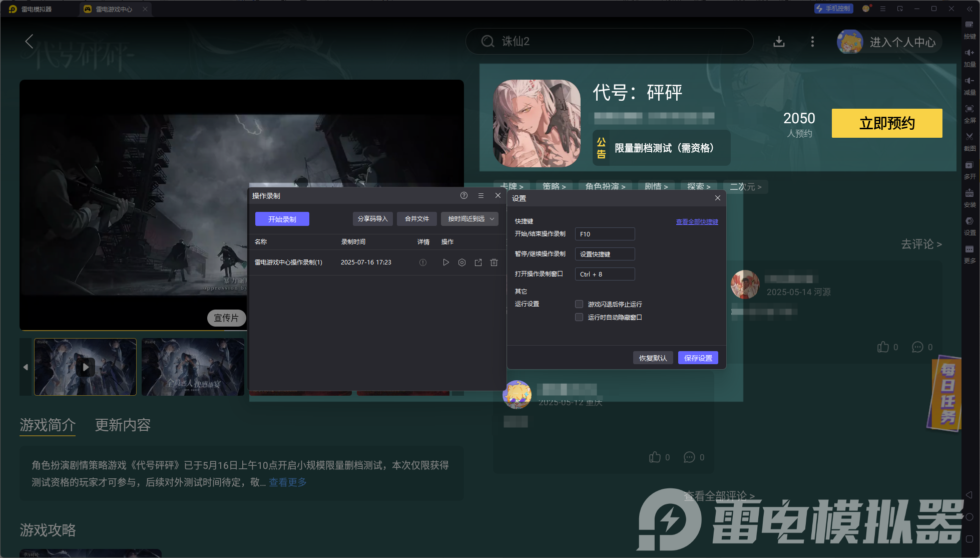The image size is (980, 558).
Task: Open help in the 操作录制 window
Action: pyautogui.click(x=464, y=196)
